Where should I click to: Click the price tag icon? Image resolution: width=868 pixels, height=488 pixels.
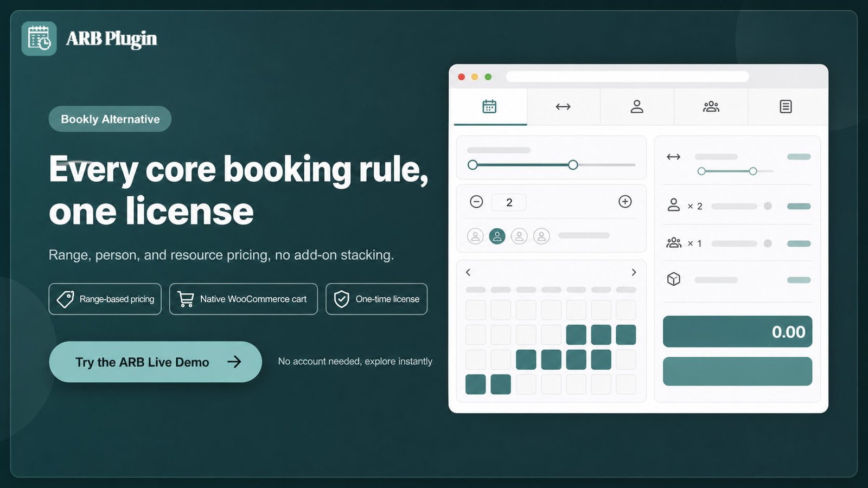click(x=65, y=299)
